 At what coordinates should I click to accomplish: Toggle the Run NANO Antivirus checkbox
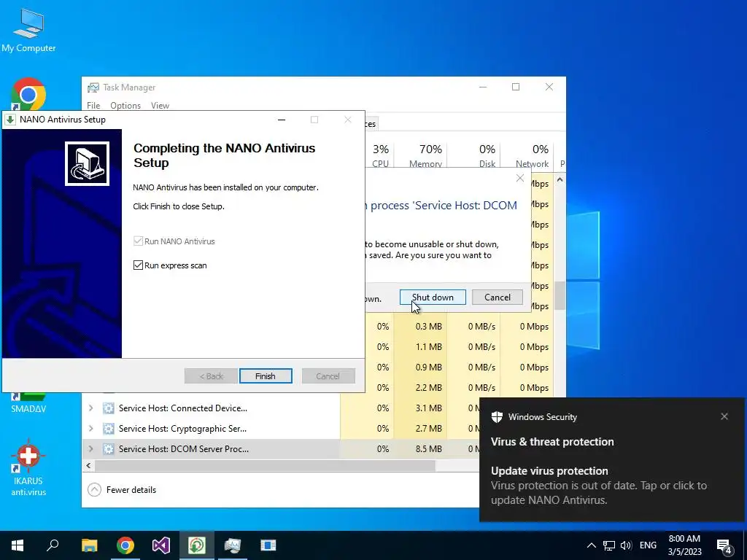pyautogui.click(x=138, y=241)
